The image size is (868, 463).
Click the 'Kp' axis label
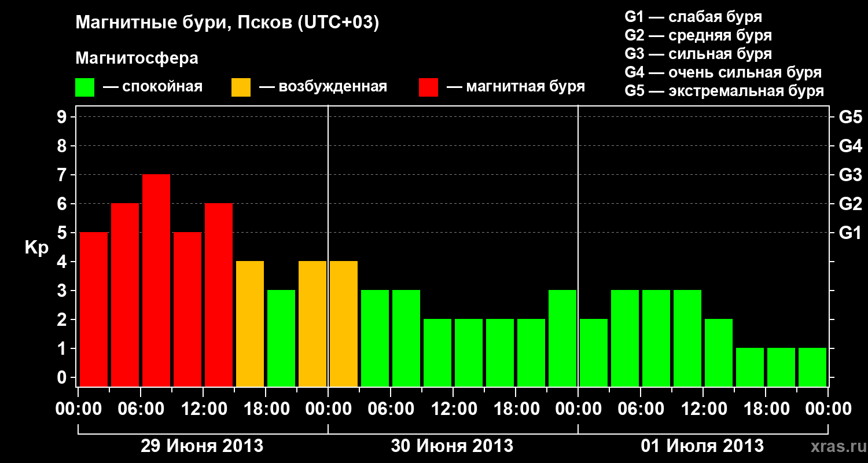[37, 248]
